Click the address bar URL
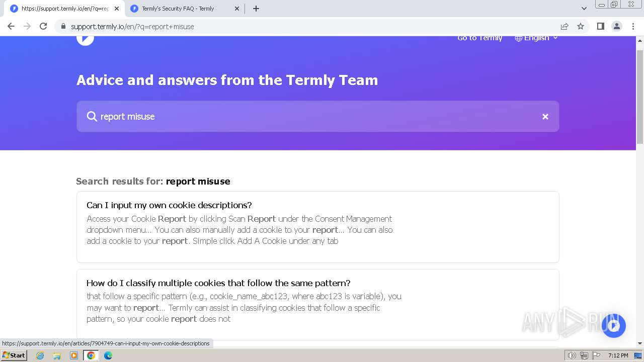 132,27
